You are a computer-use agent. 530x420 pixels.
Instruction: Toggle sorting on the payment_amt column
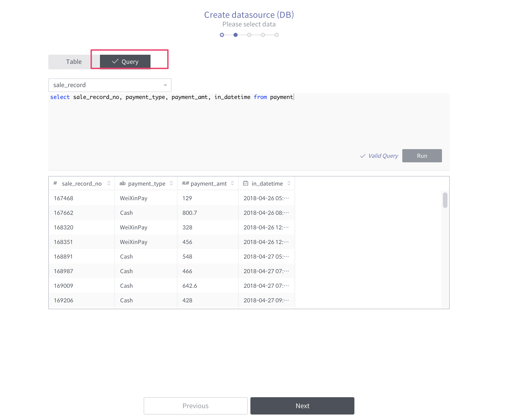coord(232,183)
